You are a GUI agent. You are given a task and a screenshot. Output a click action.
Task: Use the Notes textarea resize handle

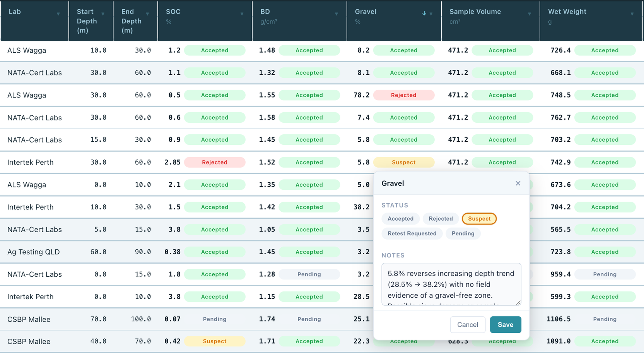pos(518,302)
